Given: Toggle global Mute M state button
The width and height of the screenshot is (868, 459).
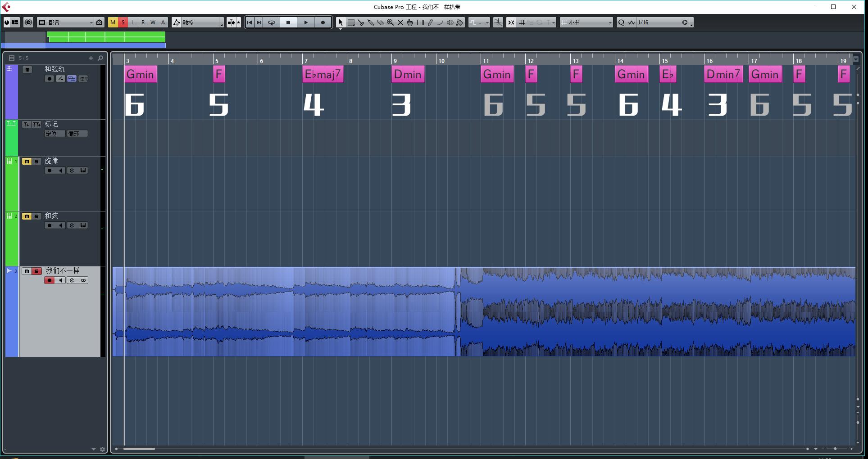Looking at the screenshot, I should pos(113,22).
